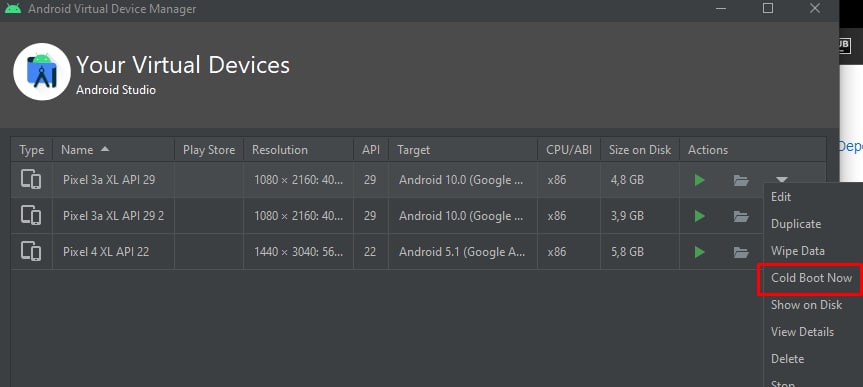Open disk folder for Pixel 4 XL API 22

point(741,252)
